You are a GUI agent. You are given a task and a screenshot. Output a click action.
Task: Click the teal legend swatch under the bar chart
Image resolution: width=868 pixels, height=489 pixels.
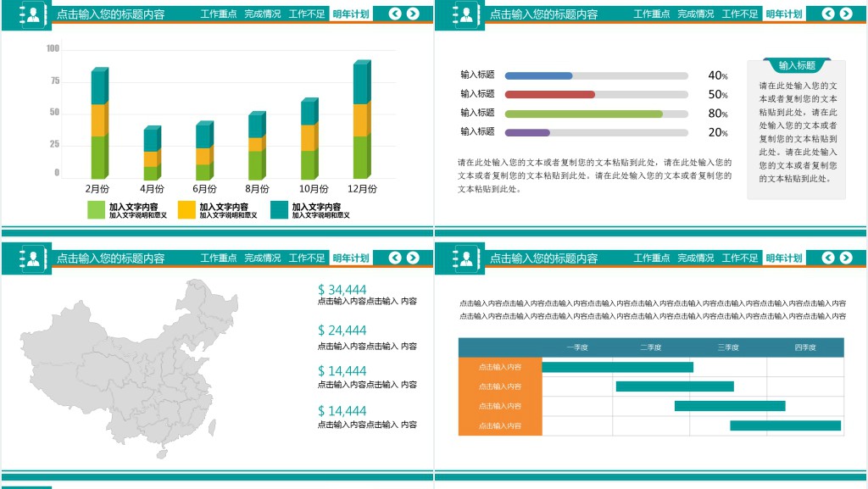pos(280,209)
